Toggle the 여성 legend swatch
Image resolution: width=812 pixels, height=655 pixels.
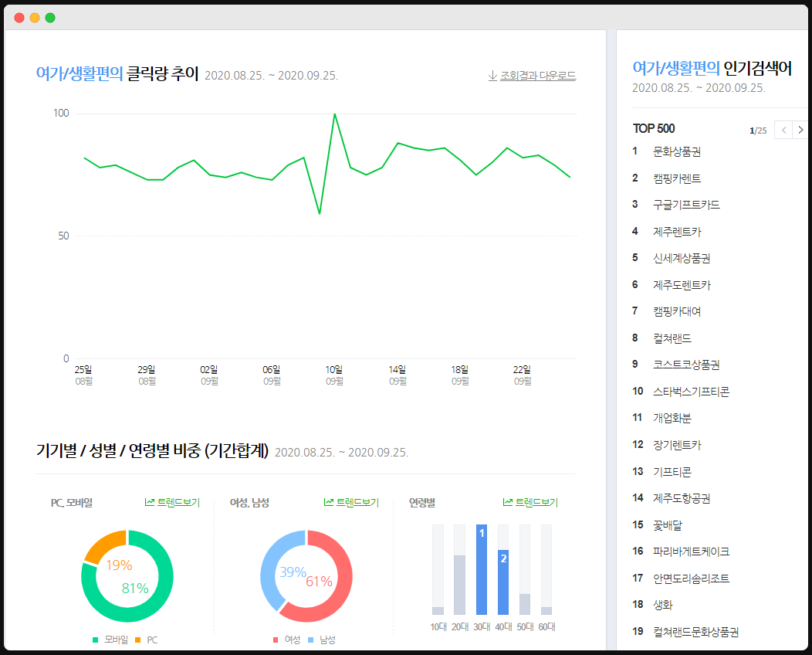[276, 640]
